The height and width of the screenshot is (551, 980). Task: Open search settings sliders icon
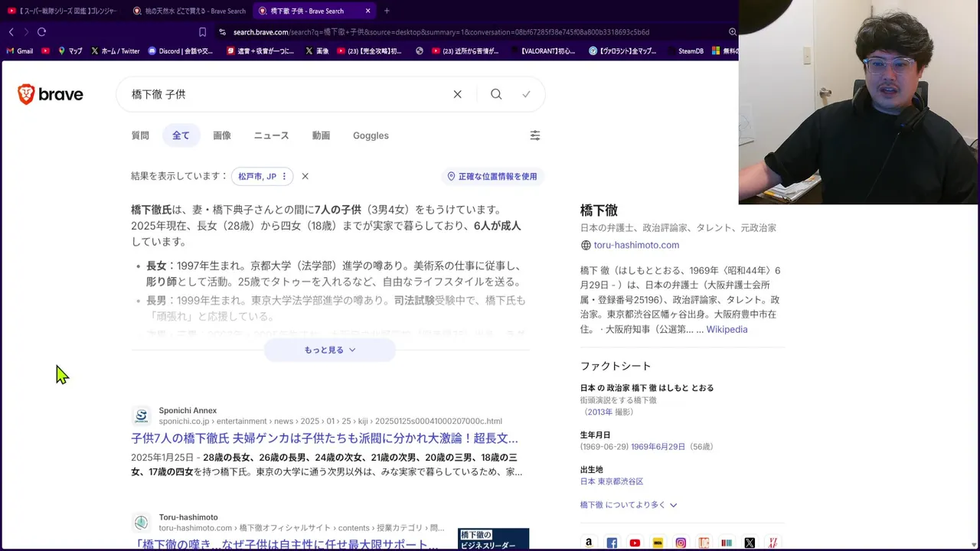click(x=535, y=135)
